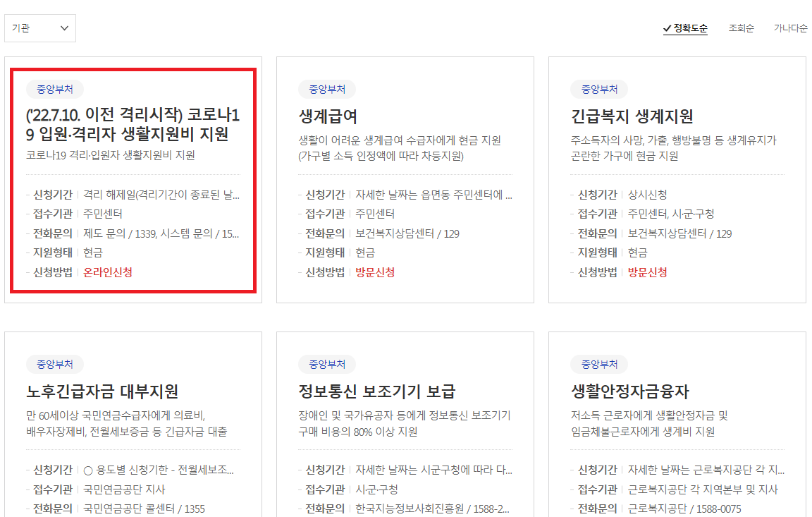This screenshot has width=812, height=517.
Task: Click 중앙부처 tag on 노후긴급자금 대부지원 card
Action: pyautogui.click(x=54, y=364)
